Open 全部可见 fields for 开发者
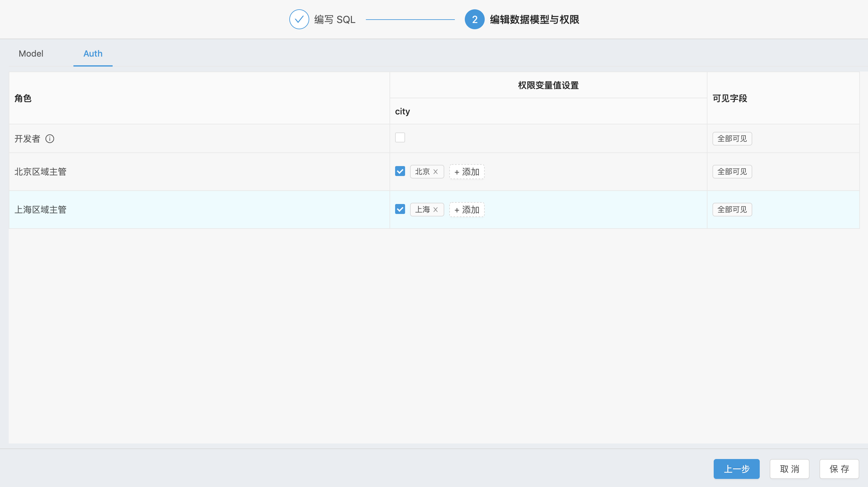 tap(732, 139)
